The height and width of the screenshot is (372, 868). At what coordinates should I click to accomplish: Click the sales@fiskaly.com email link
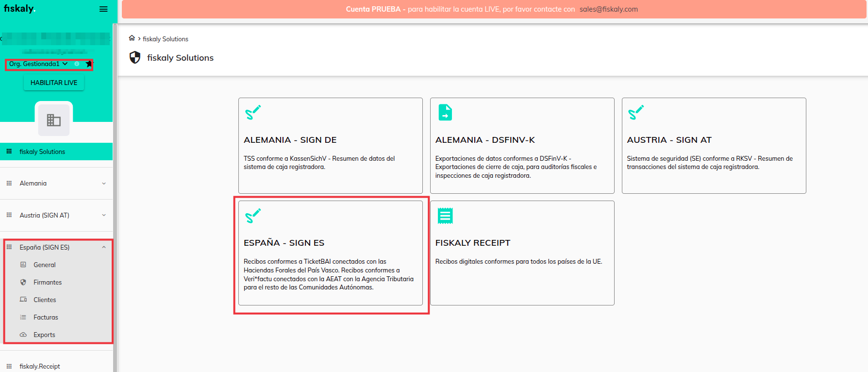coord(608,9)
